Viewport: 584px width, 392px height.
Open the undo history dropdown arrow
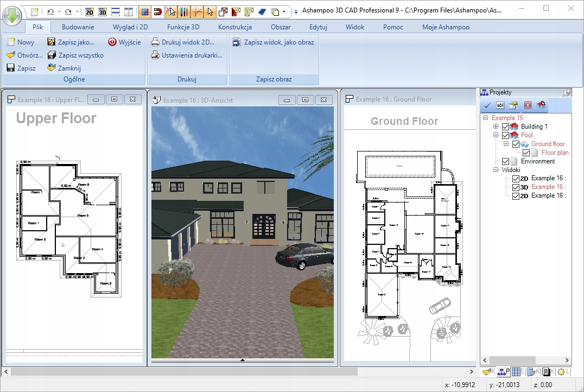59,11
